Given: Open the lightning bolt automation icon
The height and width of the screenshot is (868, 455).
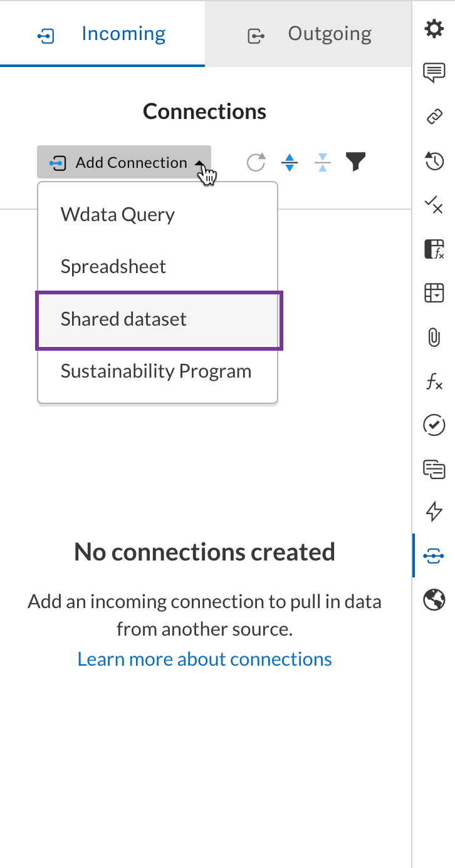Looking at the screenshot, I should pos(434,511).
